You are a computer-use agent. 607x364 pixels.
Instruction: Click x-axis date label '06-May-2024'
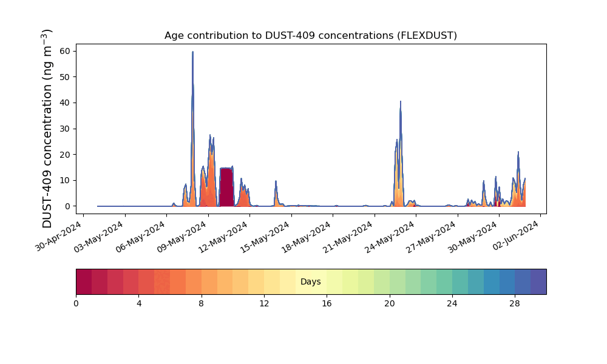[141, 236]
